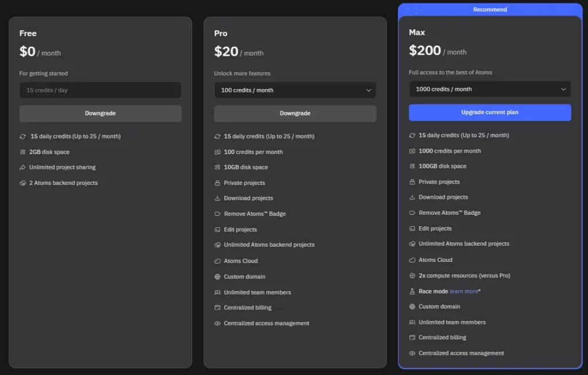
Task: Click Upgrade current plan on the Max card
Action: coord(490,112)
